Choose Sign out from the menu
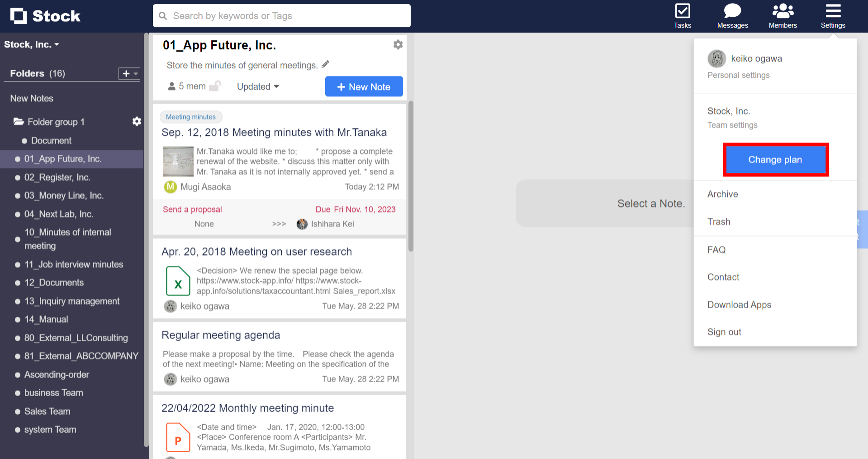868x459 pixels. coord(724,332)
